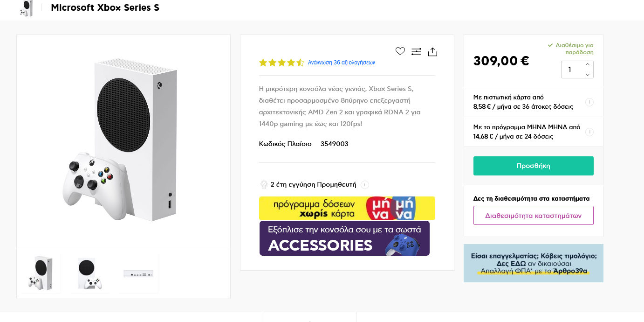Click Διαθεσιμότητα καταστημάτων button

tap(533, 216)
